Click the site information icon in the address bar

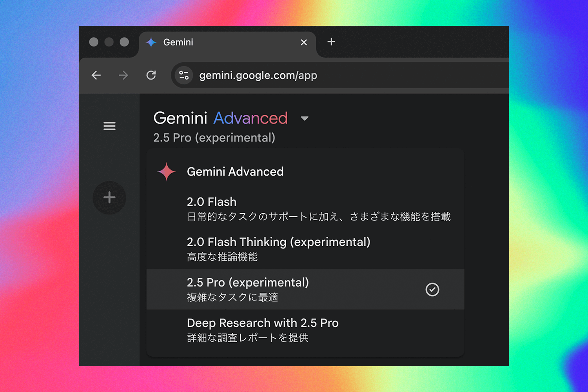click(183, 75)
